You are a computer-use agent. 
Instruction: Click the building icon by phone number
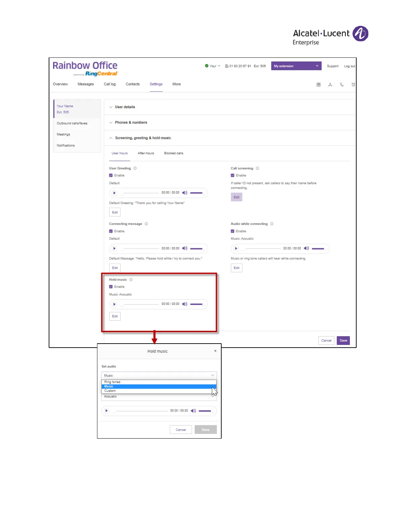pos(227,66)
